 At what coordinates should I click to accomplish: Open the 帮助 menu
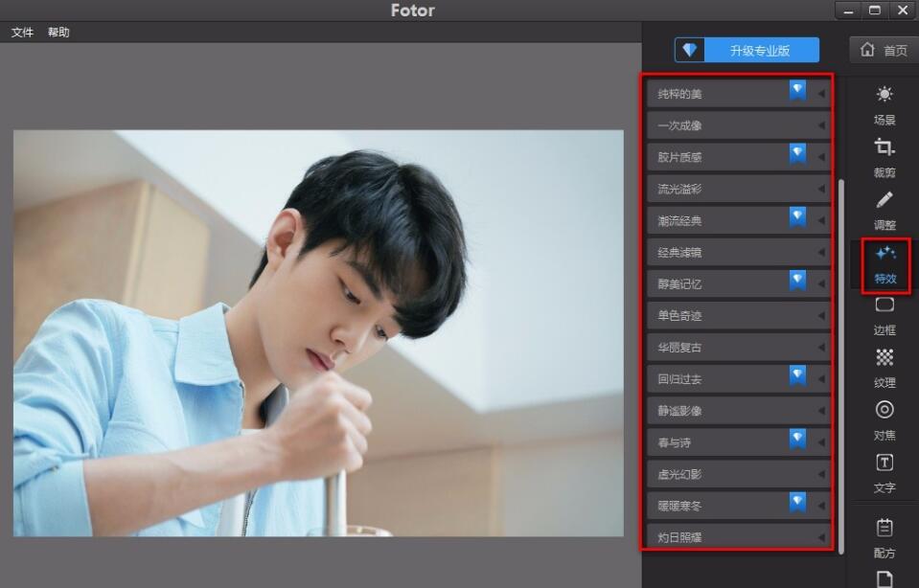[58, 33]
